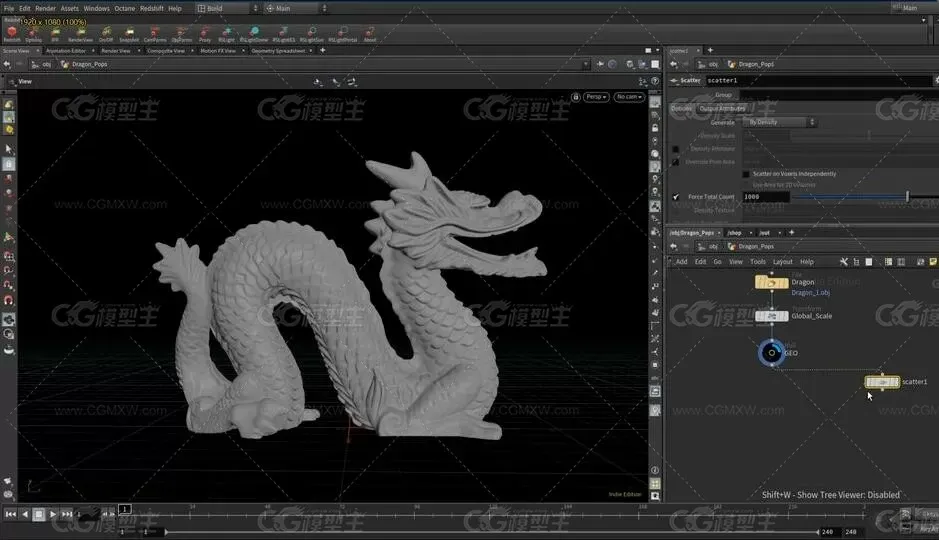
Task: Click the RSLightPortal shelf tool
Action: [x=343, y=34]
